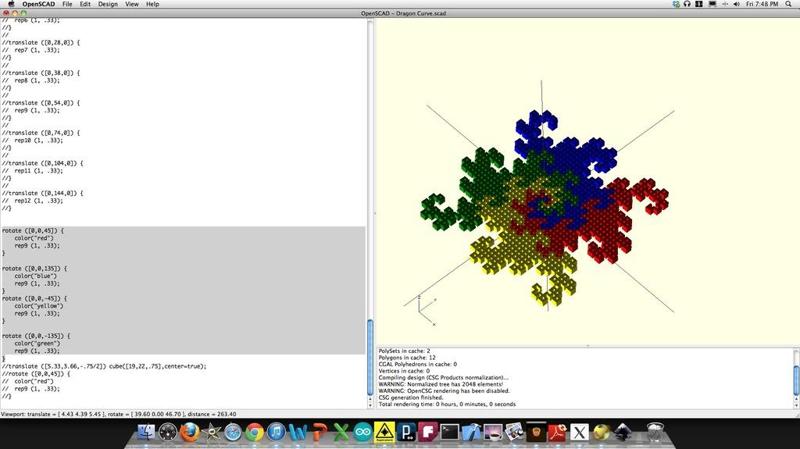Click the color("green") code line
Screen dimensions: 800x449
pyautogui.click(x=37, y=344)
